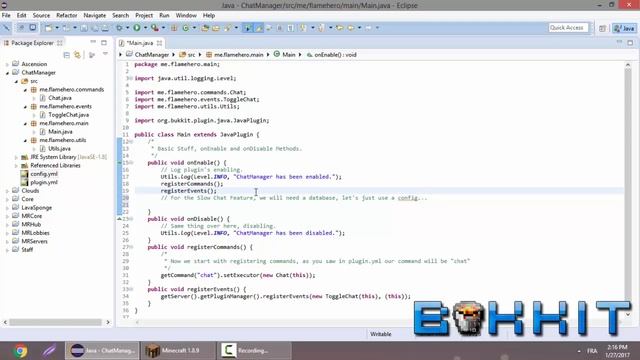Maximize the Package Explorer view
Screen dimensions: 640x360
point(104,42)
